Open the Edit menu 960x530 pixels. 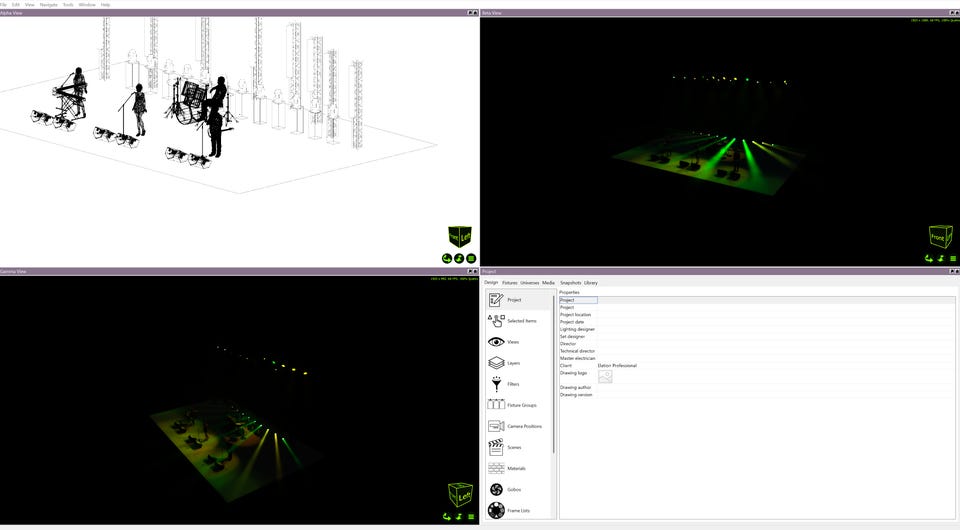click(16, 4)
